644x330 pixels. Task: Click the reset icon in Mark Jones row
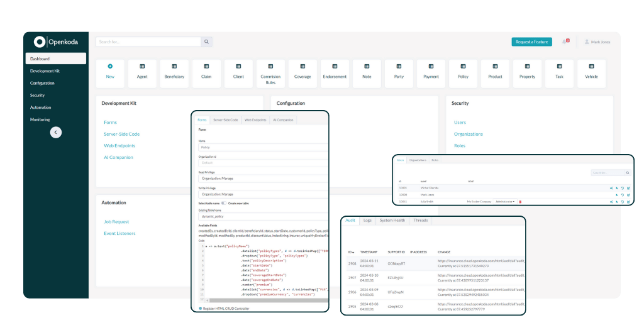(x=622, y=195)
